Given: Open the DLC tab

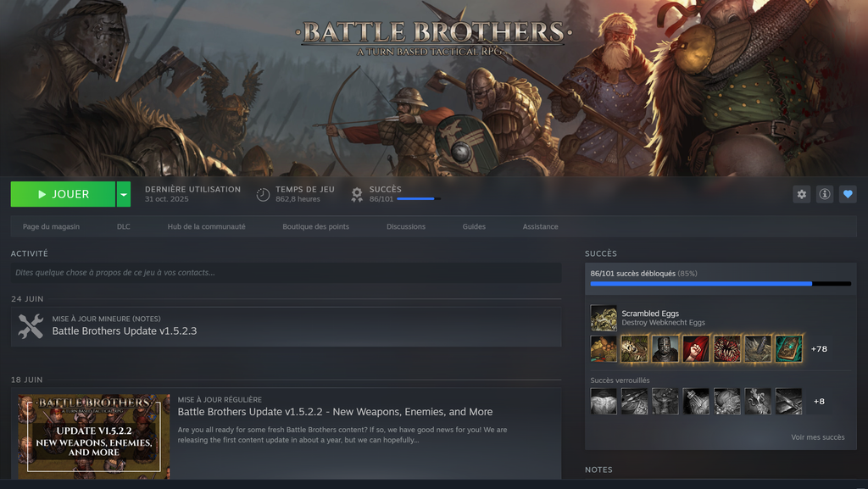Looking at the screenshot, I should coord(124,227).
